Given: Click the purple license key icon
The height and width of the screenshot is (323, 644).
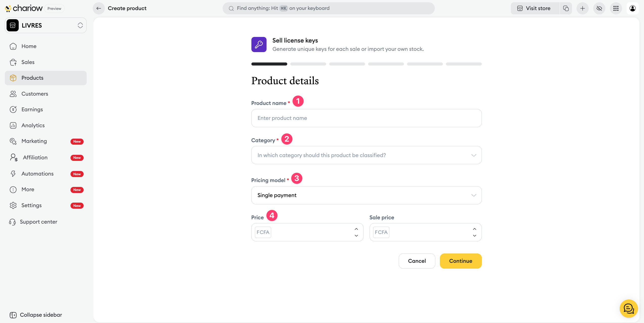Looking at the screenshot, I should pyautogui.click(x=259, y=45).
